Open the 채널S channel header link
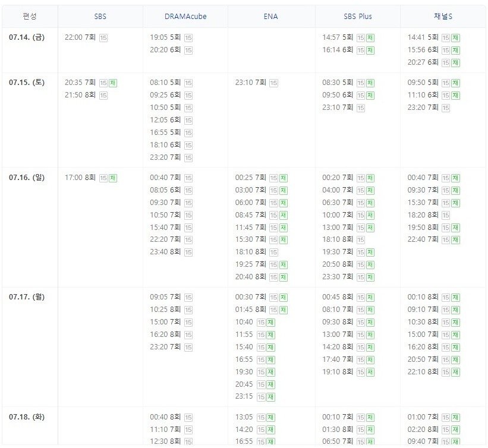Screen dimensions: 488x448 (443, 17)
